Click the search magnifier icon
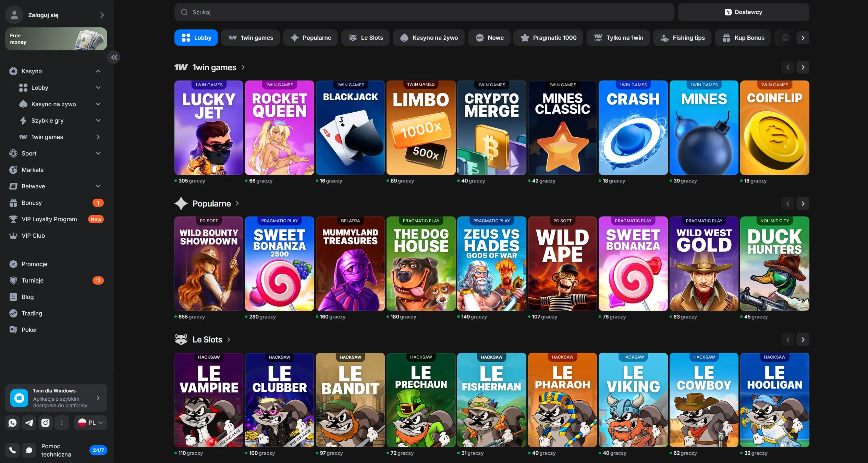 tap(184, 12)
